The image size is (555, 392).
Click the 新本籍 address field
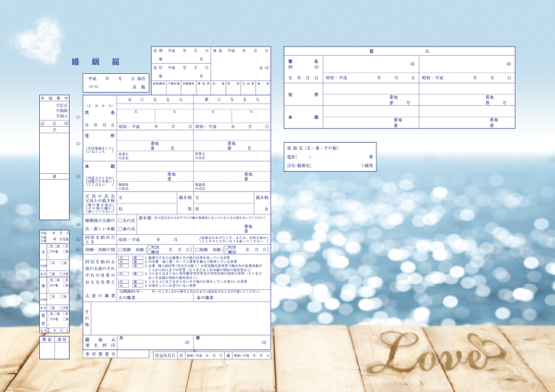(x=203, y=224)
